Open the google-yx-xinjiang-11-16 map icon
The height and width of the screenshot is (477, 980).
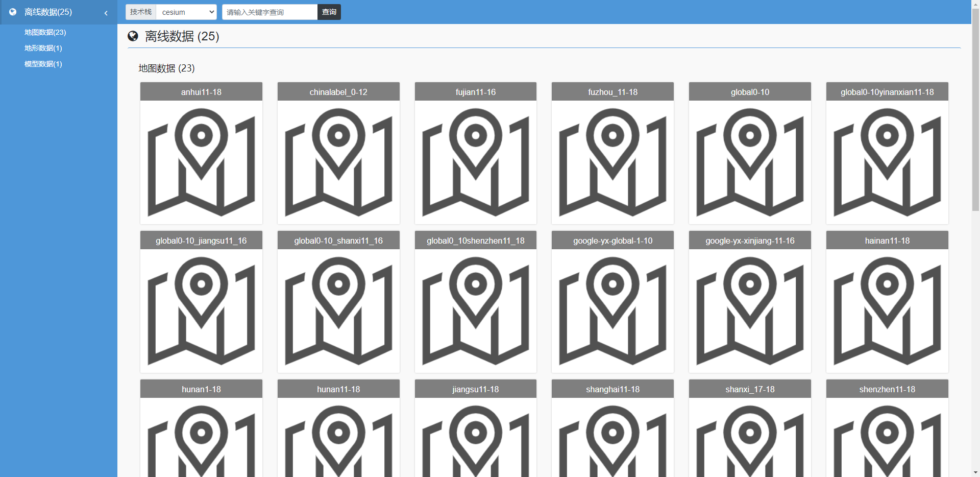[x=750, y=311]
